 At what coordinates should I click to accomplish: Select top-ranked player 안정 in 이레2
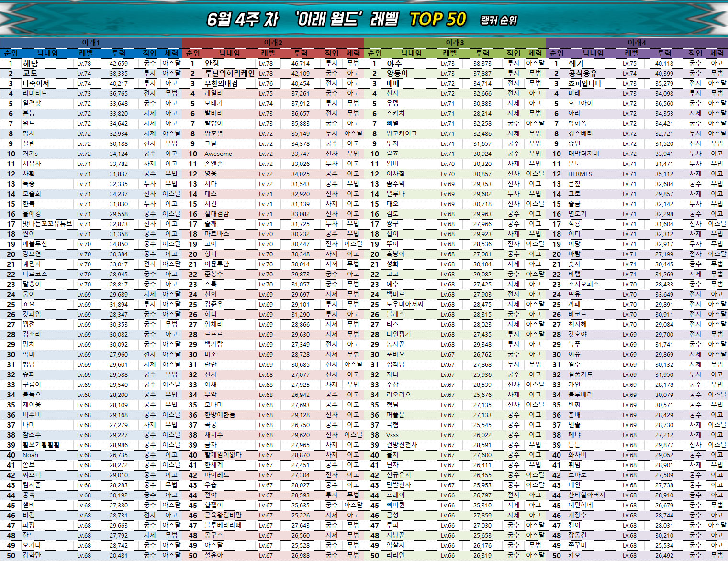click(x=212, y=64)
